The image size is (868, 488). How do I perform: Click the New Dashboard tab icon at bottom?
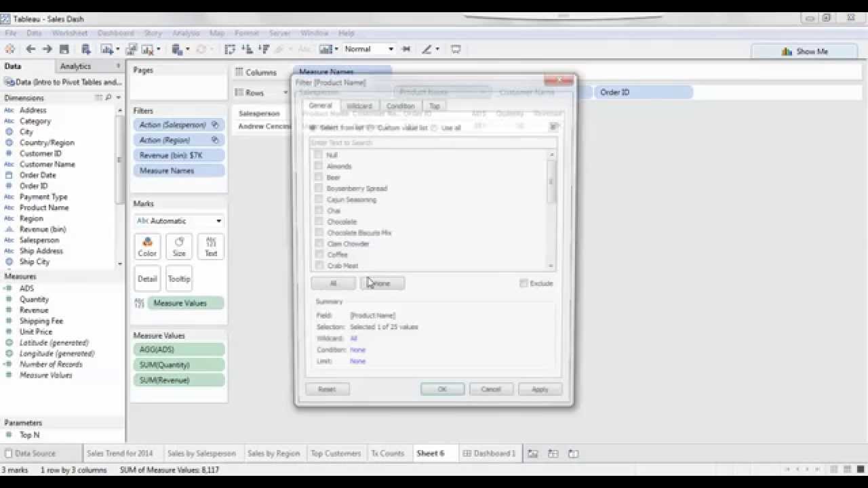coord(553,453)
